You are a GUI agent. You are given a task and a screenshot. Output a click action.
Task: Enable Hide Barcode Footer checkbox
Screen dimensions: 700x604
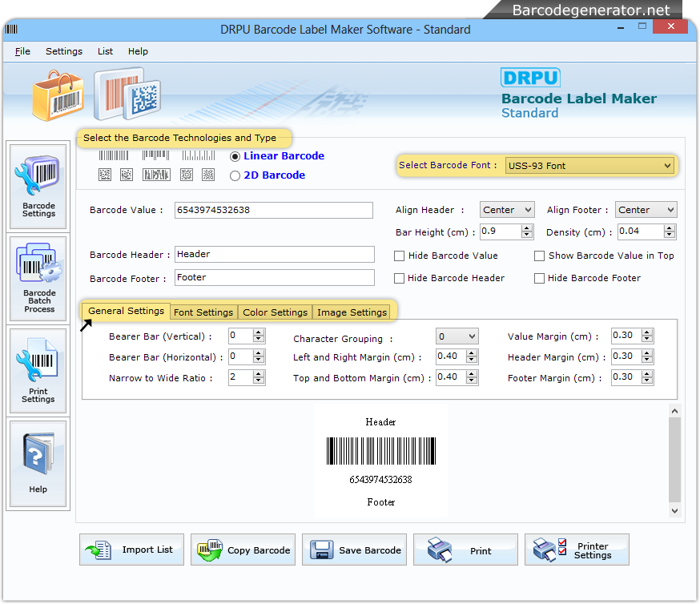click(539, 278)
